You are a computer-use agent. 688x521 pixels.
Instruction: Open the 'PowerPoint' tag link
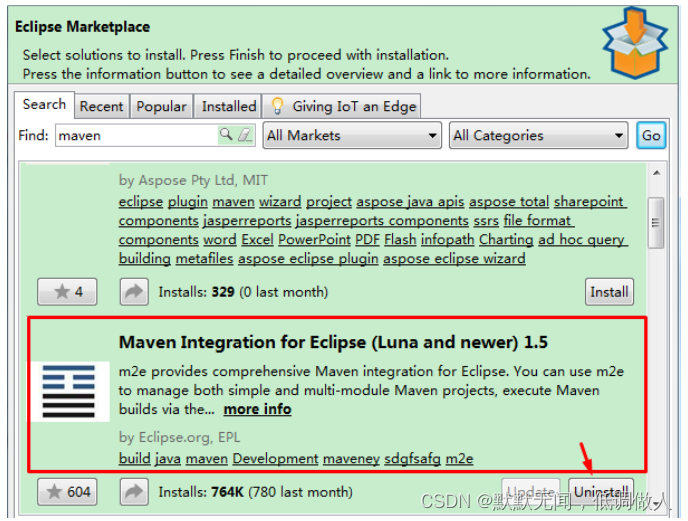(x=314, y=240)
